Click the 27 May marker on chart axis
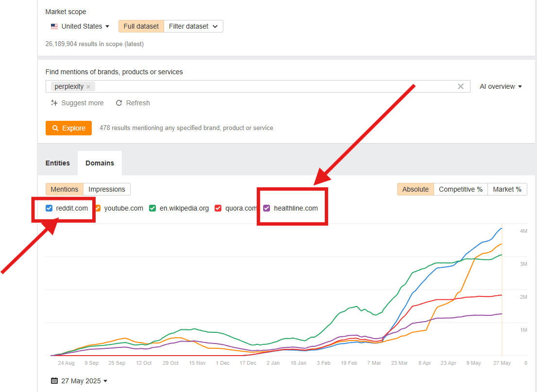This screenshot has height=392, width=537. 502,363
